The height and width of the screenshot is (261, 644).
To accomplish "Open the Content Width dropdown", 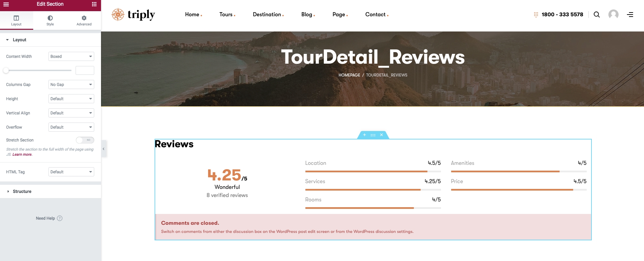I will click(71, 57).
